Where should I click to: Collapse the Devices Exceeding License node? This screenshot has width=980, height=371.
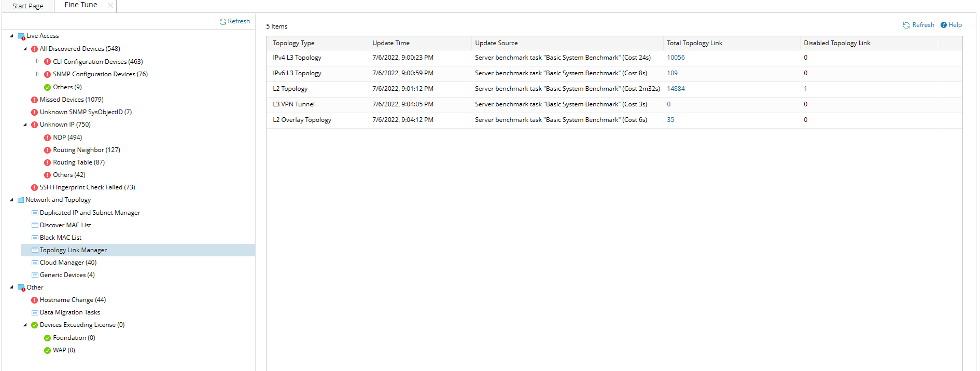point(25,325)
